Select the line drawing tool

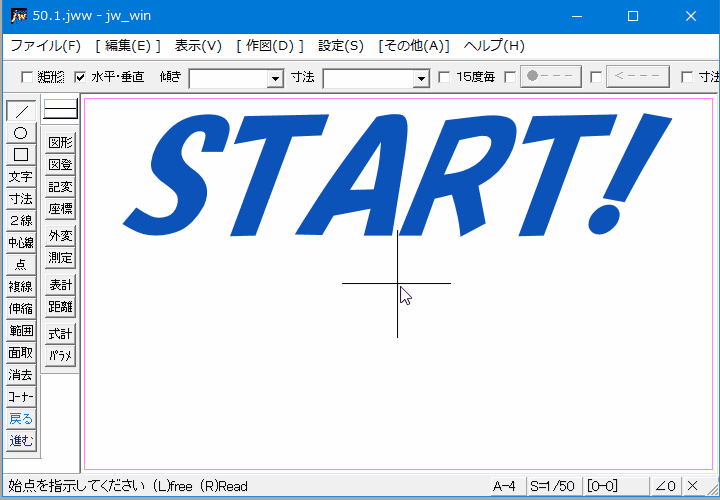pos(21,110)
